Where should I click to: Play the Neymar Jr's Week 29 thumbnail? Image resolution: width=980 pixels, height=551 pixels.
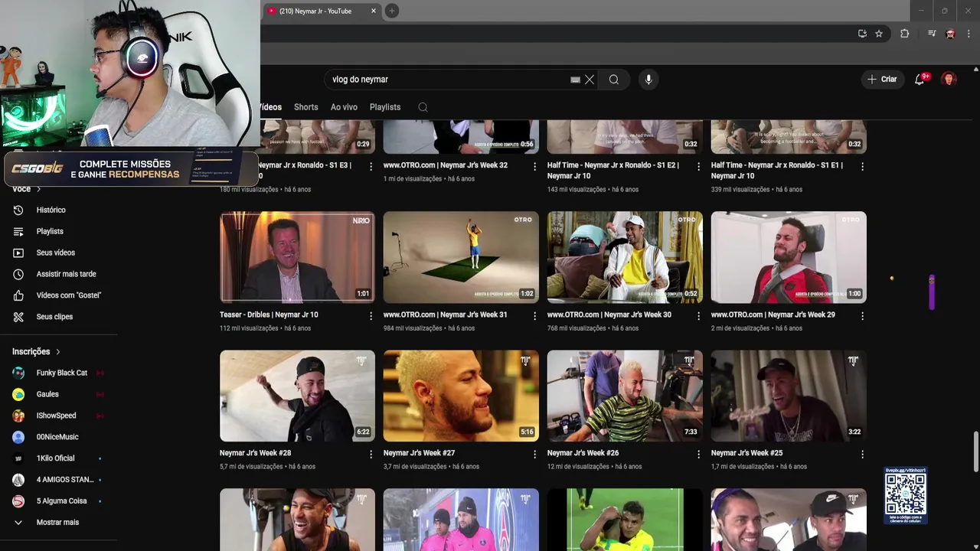789,257
